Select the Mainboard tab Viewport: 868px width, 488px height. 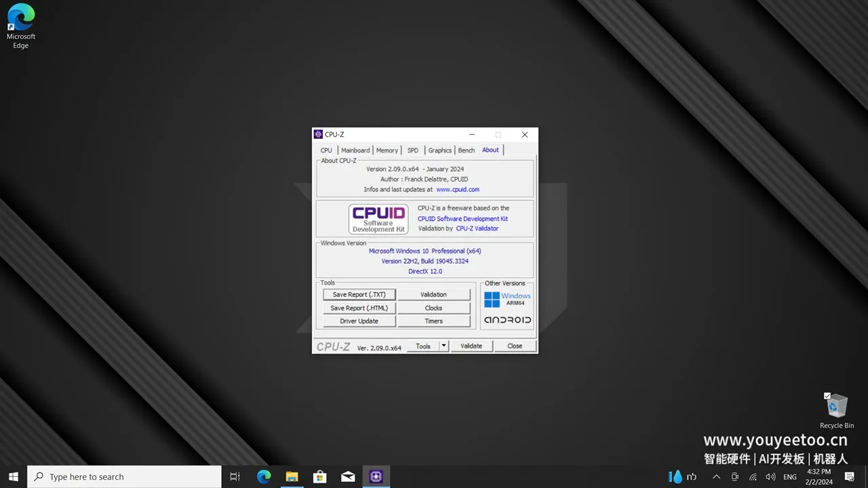(x=355, y=150)
